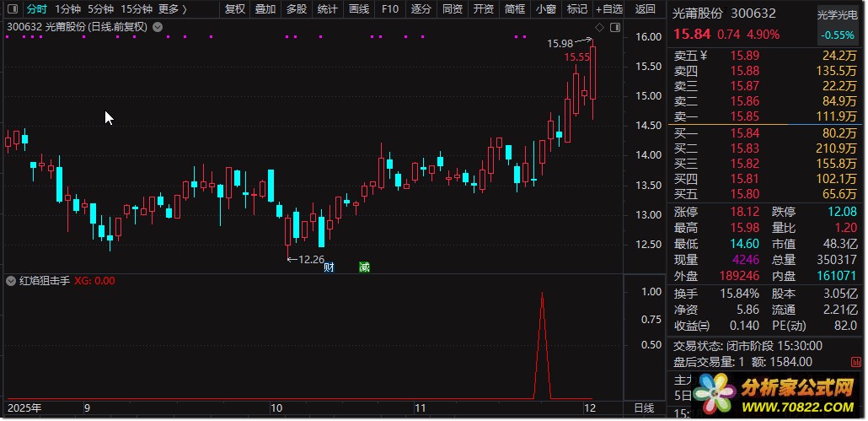Click the 标记 mark button
Viewport: 868px width, 421px height.
point(577,9)
